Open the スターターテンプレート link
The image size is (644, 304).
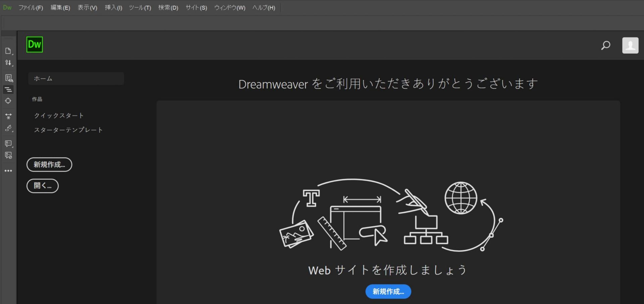[68, 130]
